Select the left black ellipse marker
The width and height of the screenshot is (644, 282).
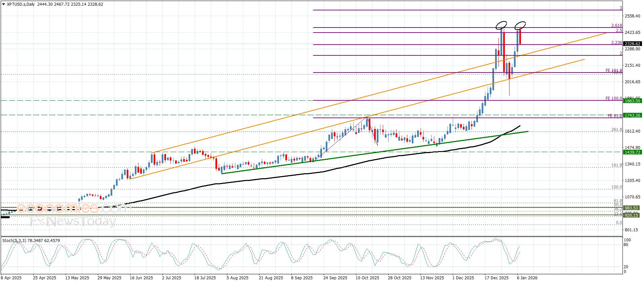501,25
